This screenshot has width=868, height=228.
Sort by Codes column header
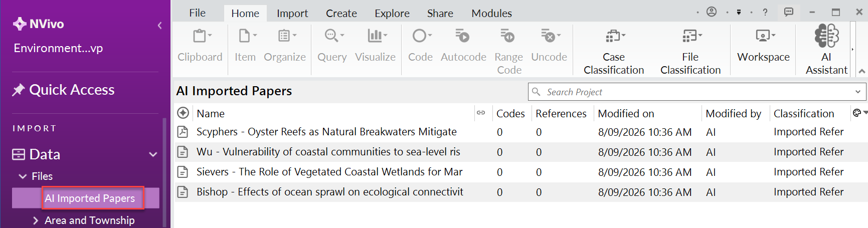pos(510,113)
